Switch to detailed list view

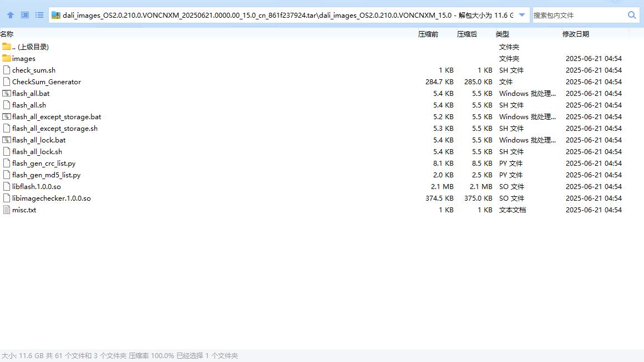point(39,15)
